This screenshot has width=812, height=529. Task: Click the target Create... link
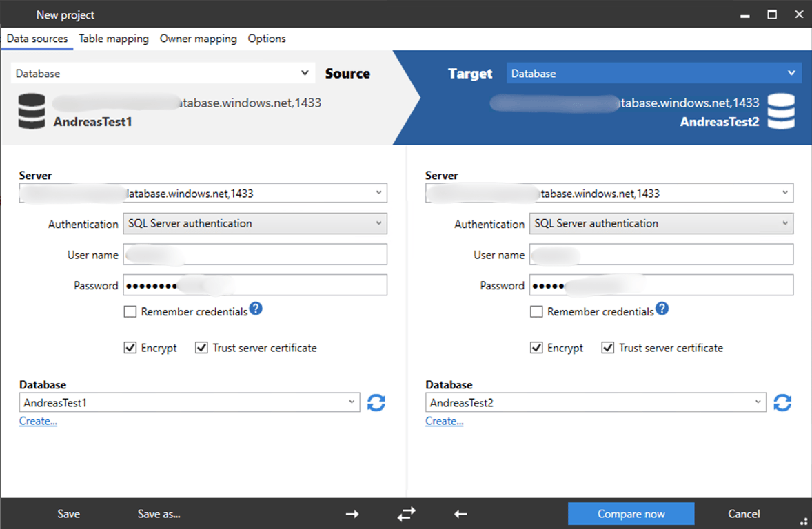click(445, 422)
